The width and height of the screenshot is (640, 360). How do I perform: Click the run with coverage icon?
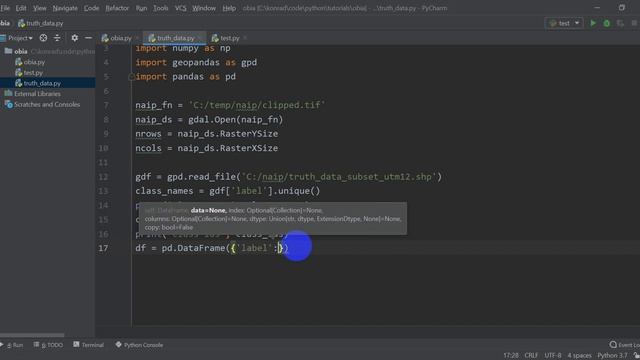pyautogui.click(x=620, y=23)
